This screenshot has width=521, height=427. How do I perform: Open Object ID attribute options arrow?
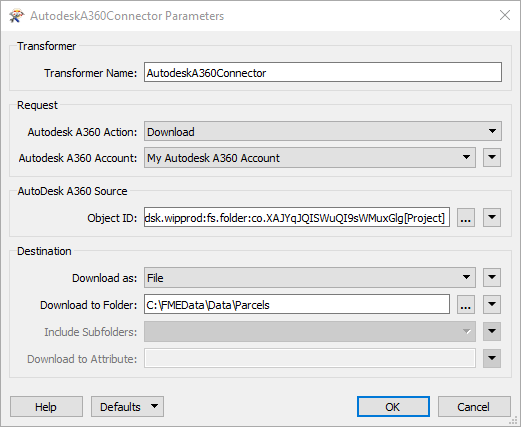(x=492, y=218)
